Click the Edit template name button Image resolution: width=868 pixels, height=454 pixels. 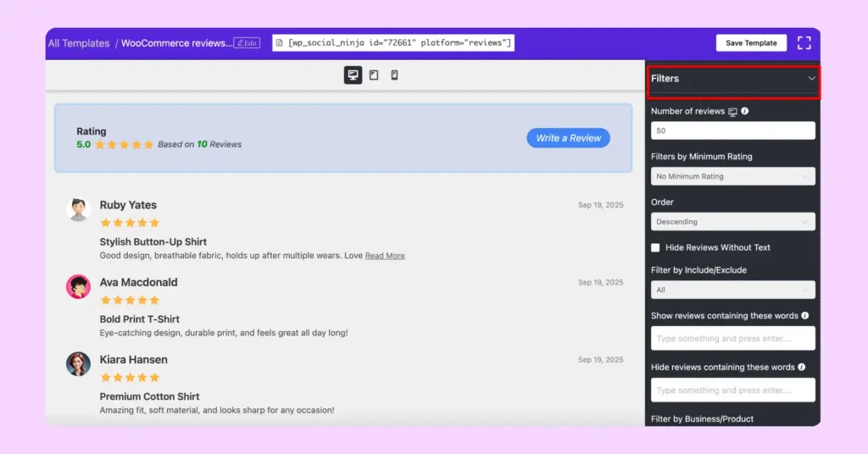coord(247,43)
